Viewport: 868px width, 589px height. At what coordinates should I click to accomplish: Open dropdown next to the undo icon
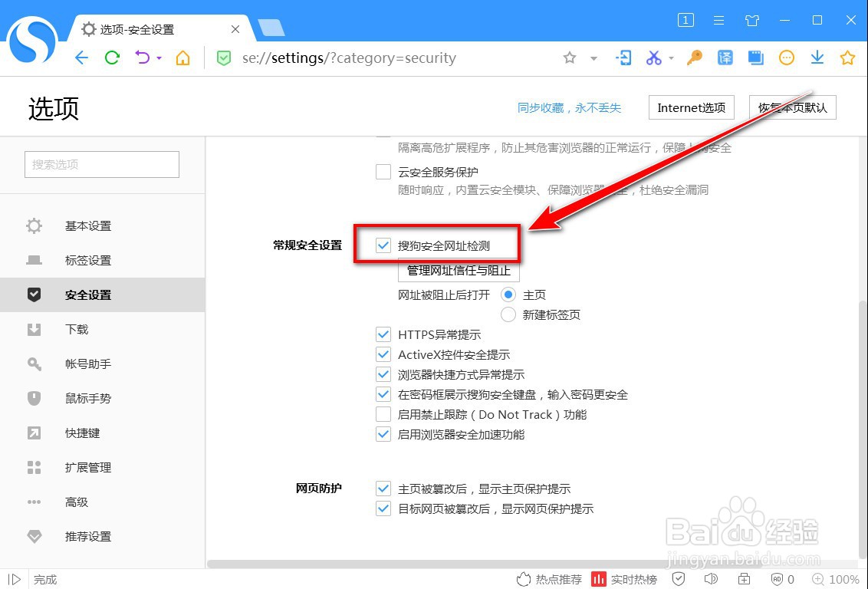(x=159, y=58)
